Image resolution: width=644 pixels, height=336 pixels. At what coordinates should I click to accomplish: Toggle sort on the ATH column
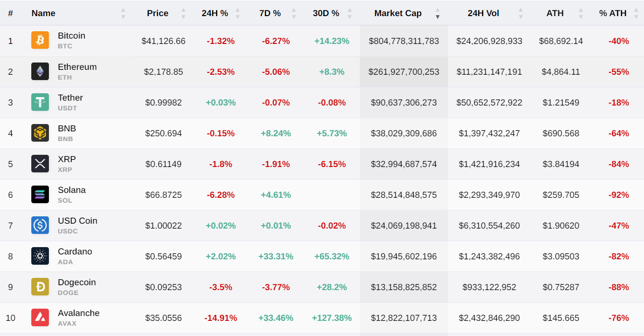pyautogui.click(x=580, y=13)
